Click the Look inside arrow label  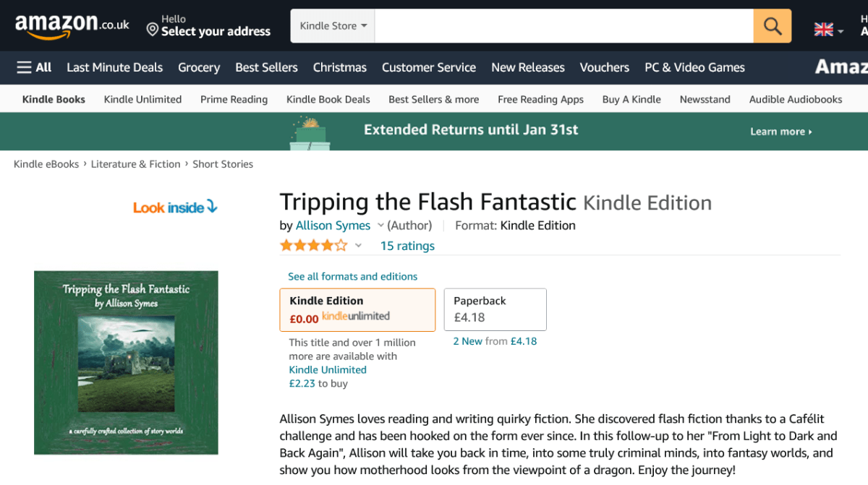click(x=175, y=207)
